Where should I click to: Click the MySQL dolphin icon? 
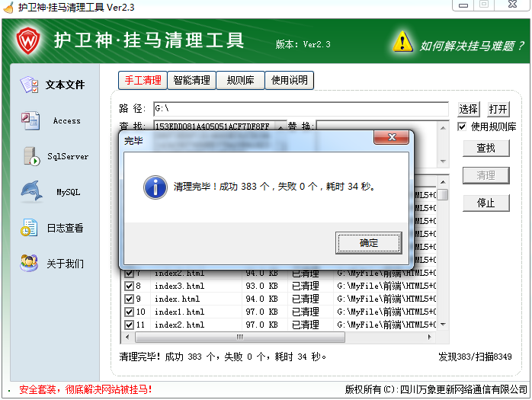31,192
